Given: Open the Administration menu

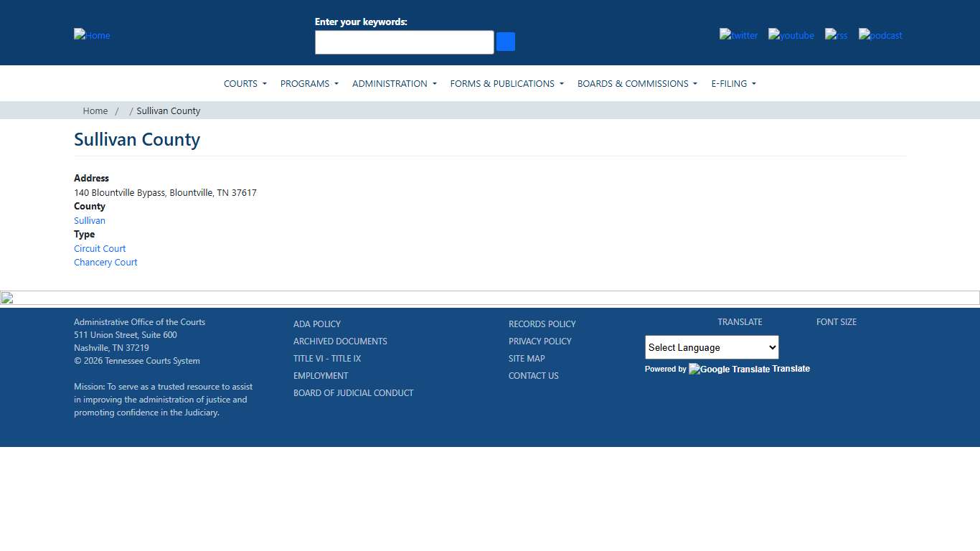Looking at the screenshot, I should [394, 84].
